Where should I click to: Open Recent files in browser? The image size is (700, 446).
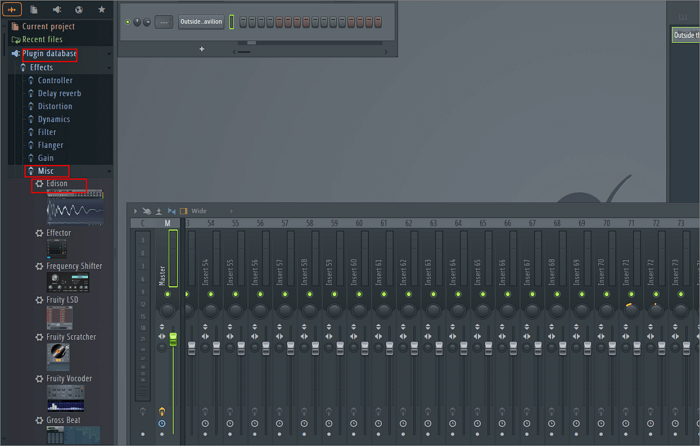pyautogui.click(x=42, y=39)
